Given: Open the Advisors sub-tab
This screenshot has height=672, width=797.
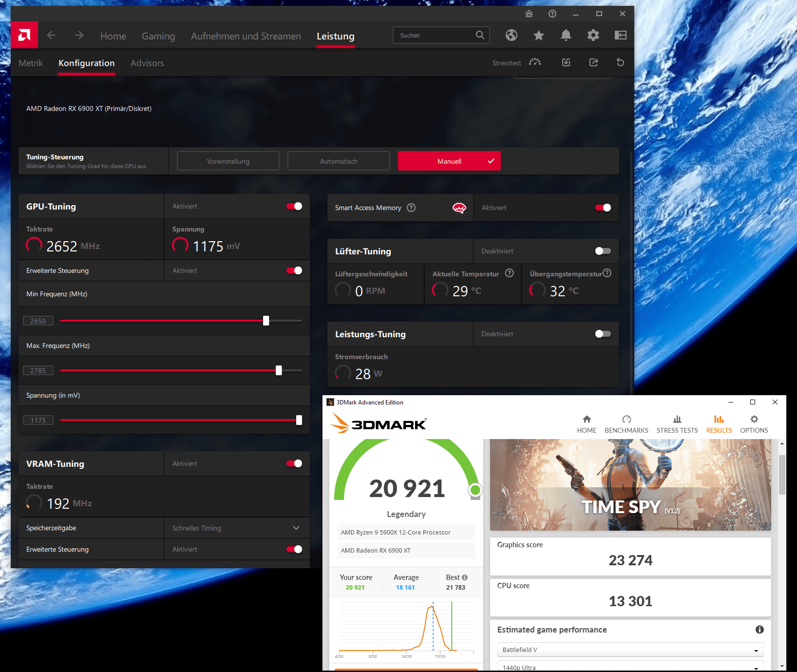Looking at the screenshot, I should coord(147,63).
